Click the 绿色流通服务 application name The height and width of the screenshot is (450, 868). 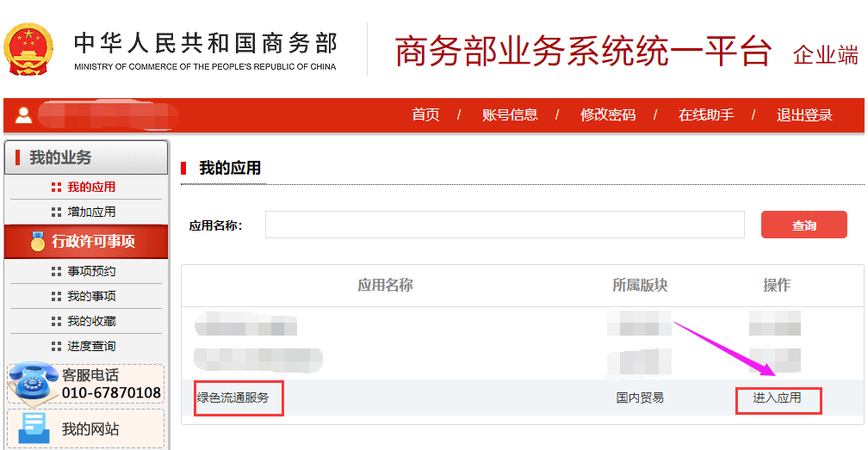(233, 398)
